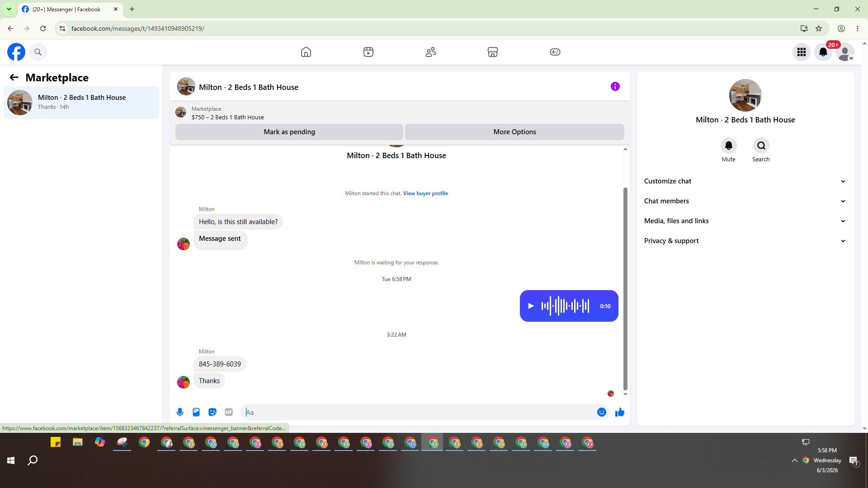Go back in browser history
The height and width of the screenshot is (488, 868).
pos(10,28)
